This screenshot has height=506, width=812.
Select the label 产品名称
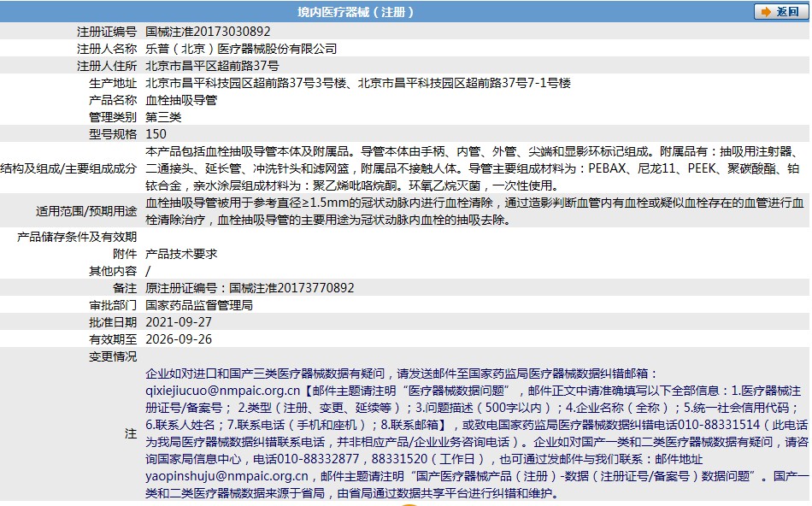pyautogui.click(x=113, y=100)
